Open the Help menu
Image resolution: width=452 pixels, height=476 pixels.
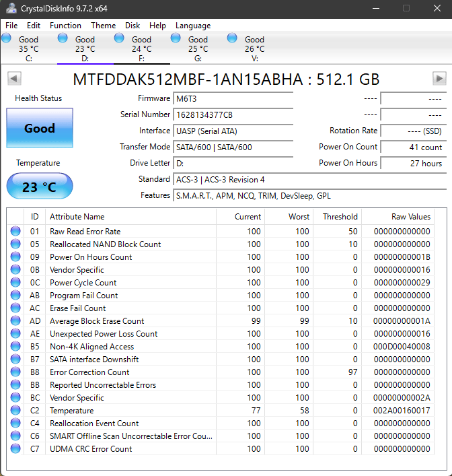point(157,26)
